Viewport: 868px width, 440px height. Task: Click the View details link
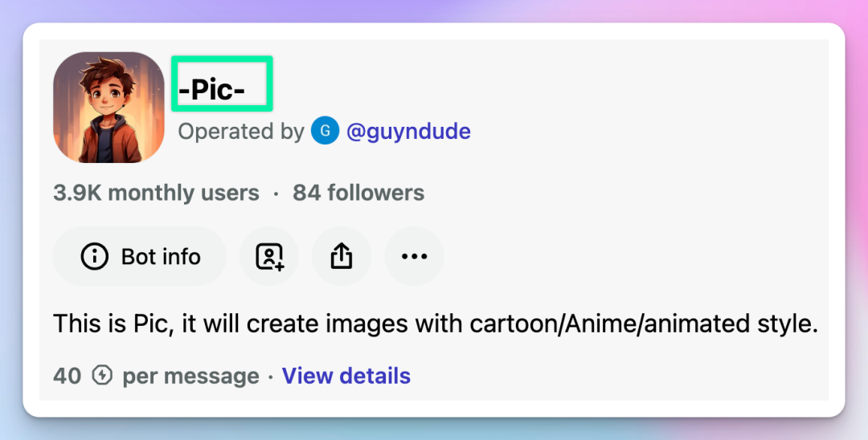click(x=346, y=376)
